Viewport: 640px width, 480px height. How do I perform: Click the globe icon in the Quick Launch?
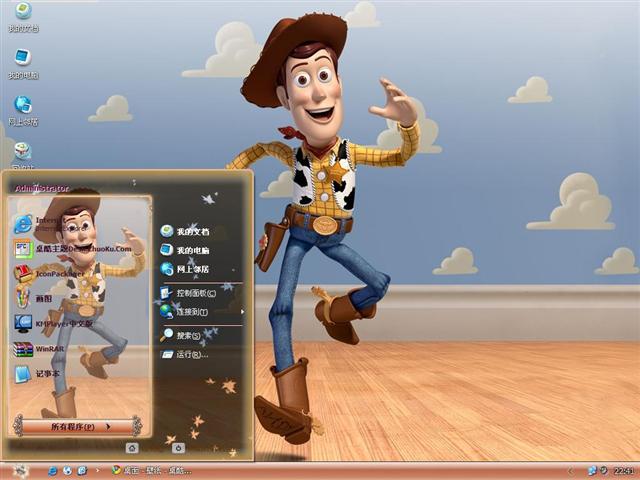point(67,471)
